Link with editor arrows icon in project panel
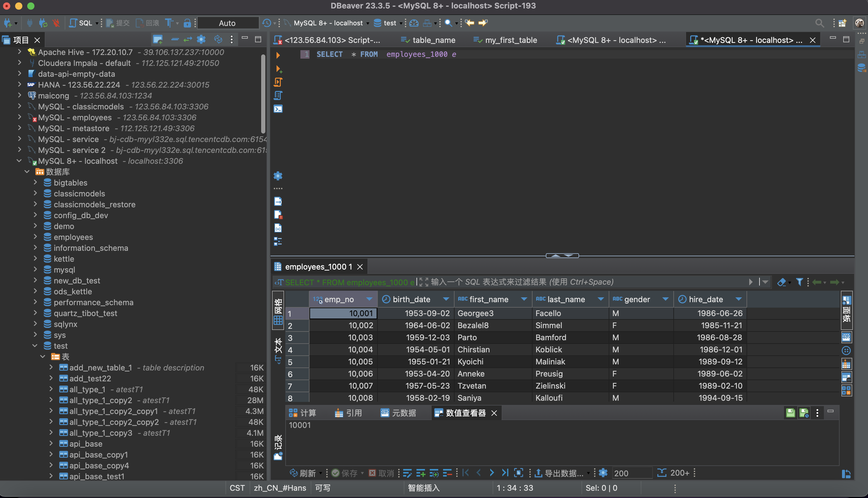This screenshot has height=498, width=868. click(x=188, y=40)
